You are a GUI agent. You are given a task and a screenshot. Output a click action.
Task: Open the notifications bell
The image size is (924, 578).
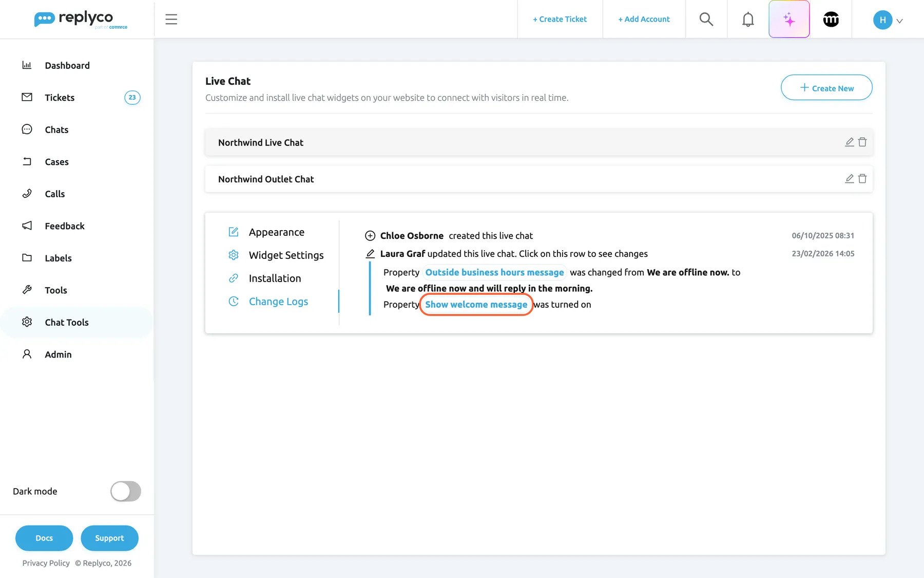[x=748, y=20]
